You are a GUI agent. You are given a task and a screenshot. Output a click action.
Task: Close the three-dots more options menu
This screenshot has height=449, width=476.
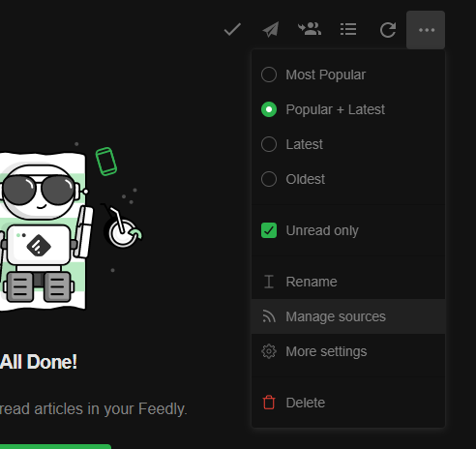click(426, 30)
